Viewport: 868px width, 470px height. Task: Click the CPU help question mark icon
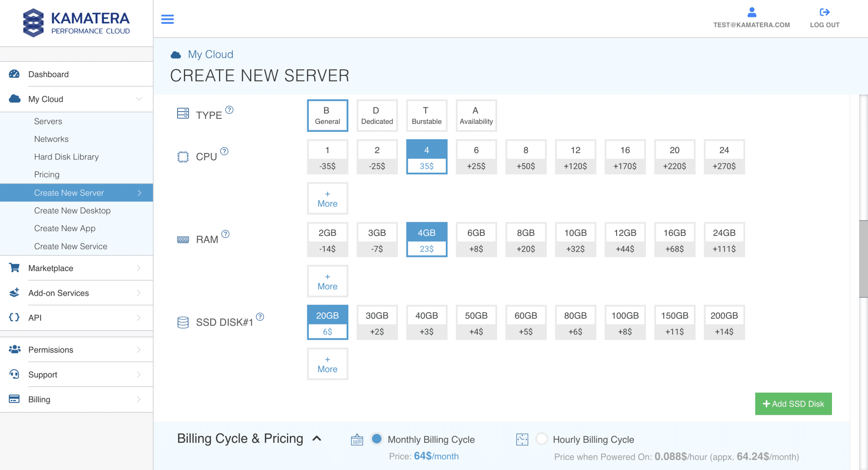tap(225, 151)
